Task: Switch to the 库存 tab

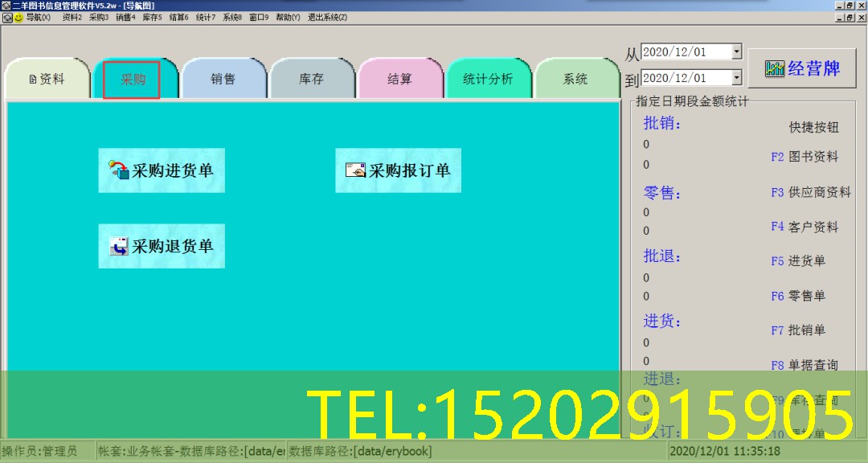Action: (x=311, y=79)
